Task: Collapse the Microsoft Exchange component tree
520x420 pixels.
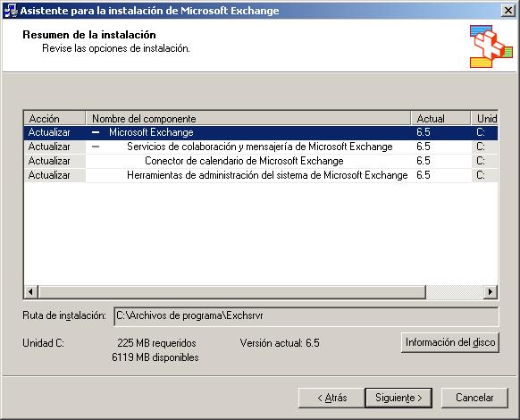Action: [x=96, y=132]
